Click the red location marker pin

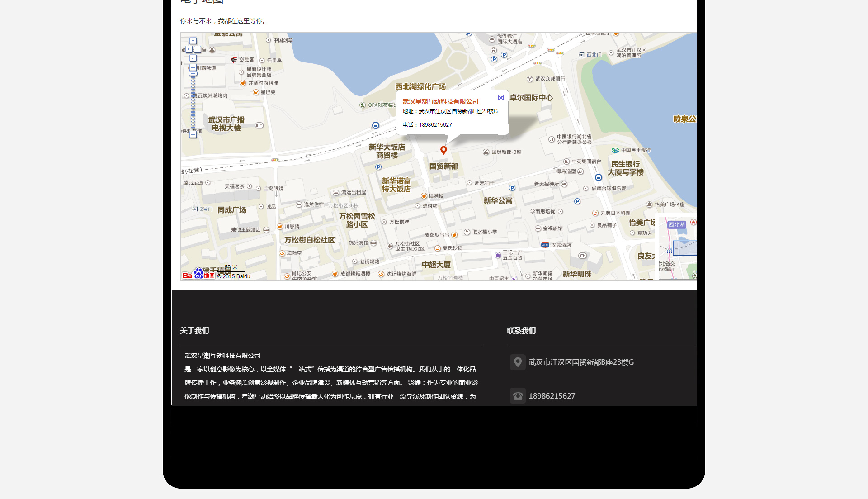(443, 150)
